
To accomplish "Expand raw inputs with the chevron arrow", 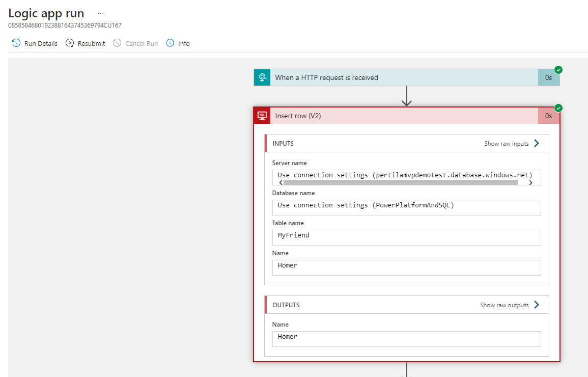I will coord(537,144).
